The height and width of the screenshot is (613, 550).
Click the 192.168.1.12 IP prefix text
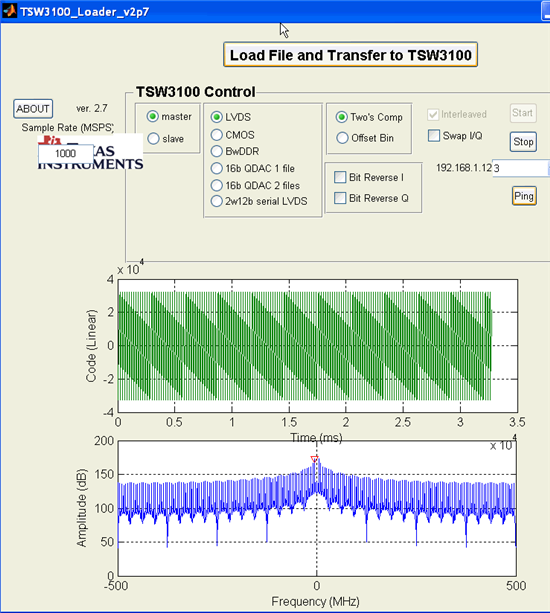[x=464, y=168]
